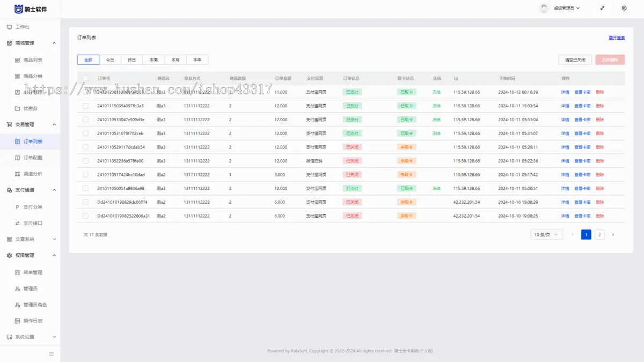Check the box for order 241011150354397fb3a5
Image resolution: width=644 pixels, height=362 pixels.
click(x=85, y=106)
